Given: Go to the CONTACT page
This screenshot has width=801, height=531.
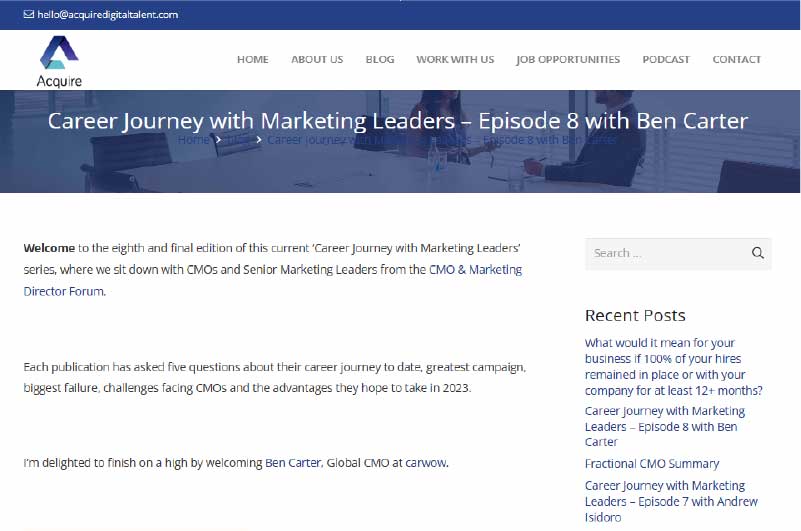Looking at the screenshot, I should 737,59.
